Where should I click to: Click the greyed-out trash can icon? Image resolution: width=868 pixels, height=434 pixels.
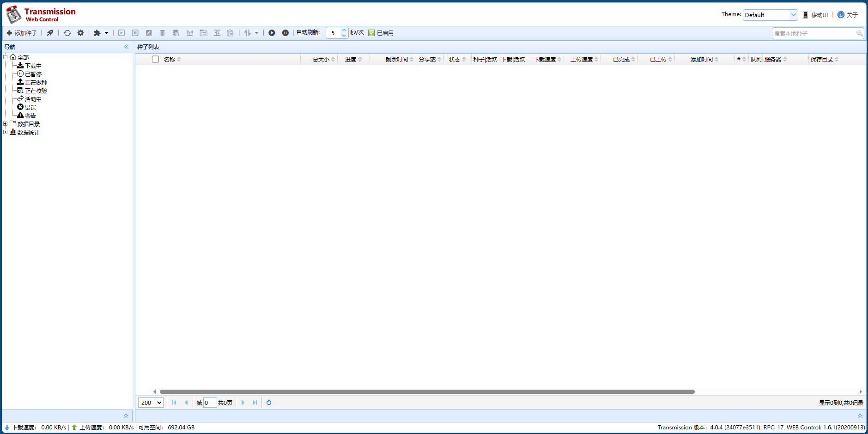163,33
